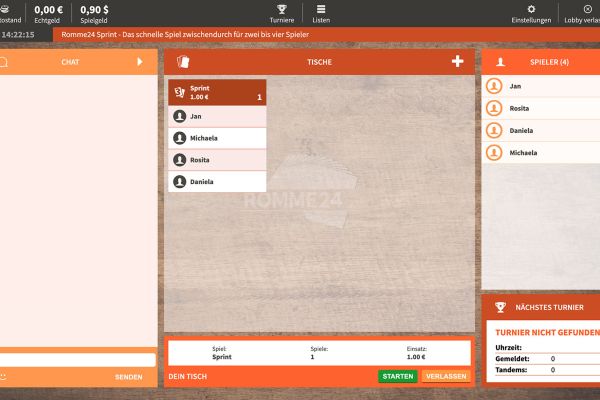Open the Listen menu
The image size is (600, 400).
point(321,9)
